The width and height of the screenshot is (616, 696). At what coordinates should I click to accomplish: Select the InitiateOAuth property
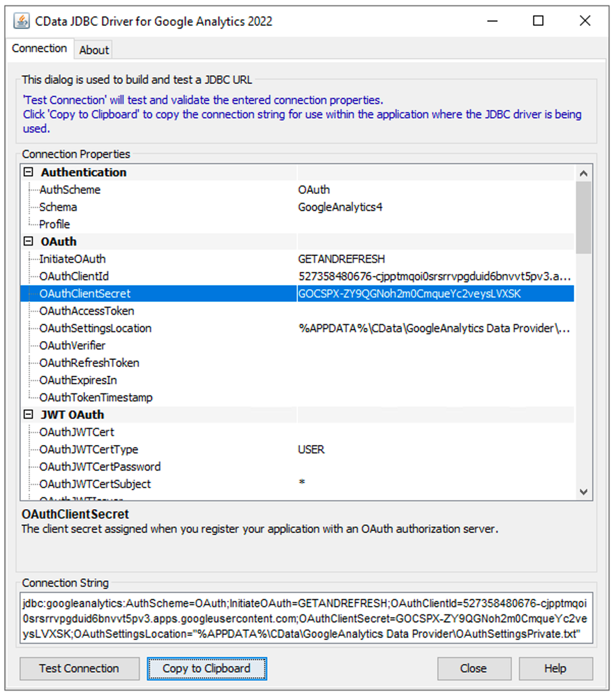coord(73,259)
